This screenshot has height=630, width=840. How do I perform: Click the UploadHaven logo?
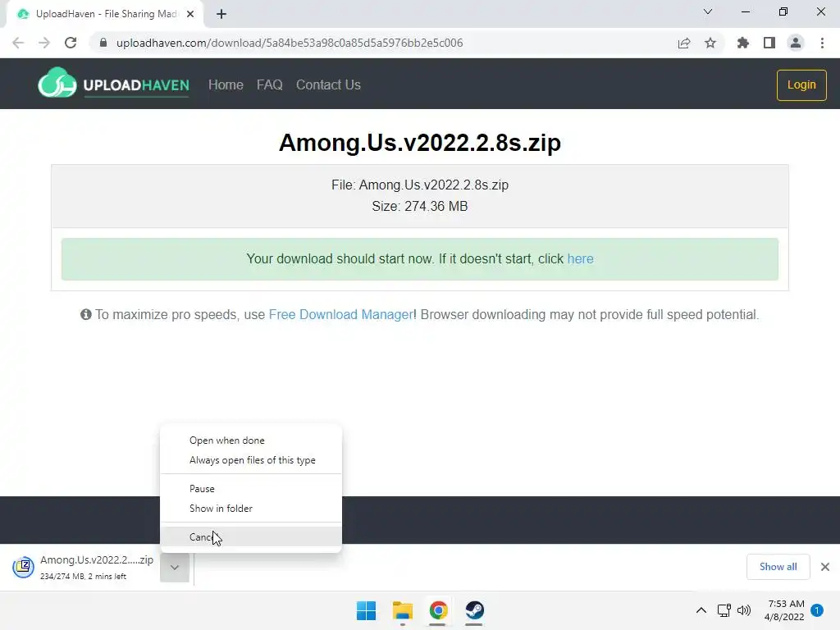[x=113, y=84]
